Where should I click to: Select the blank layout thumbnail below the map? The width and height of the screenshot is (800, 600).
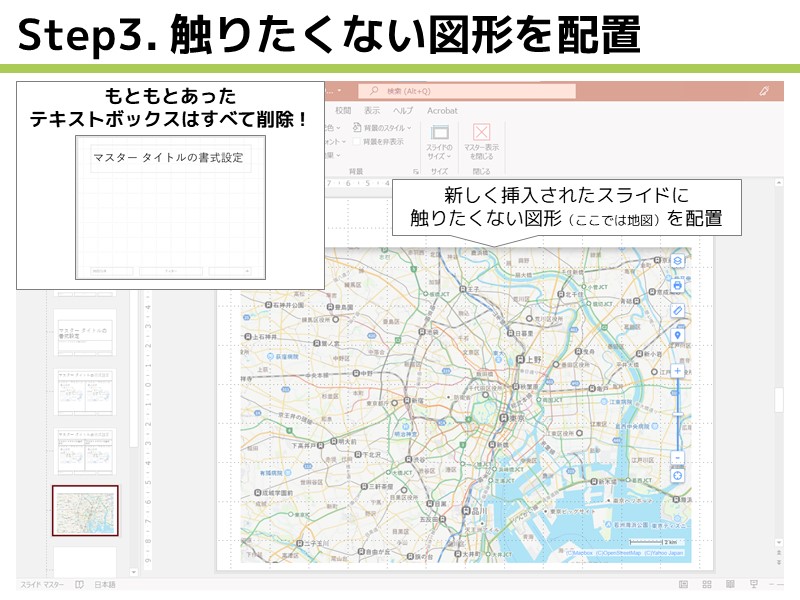tap(85, 562)
